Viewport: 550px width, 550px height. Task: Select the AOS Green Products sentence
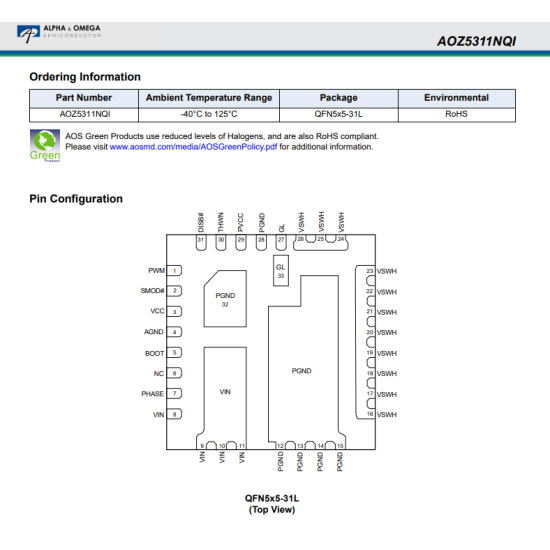[x=222, y=136]
